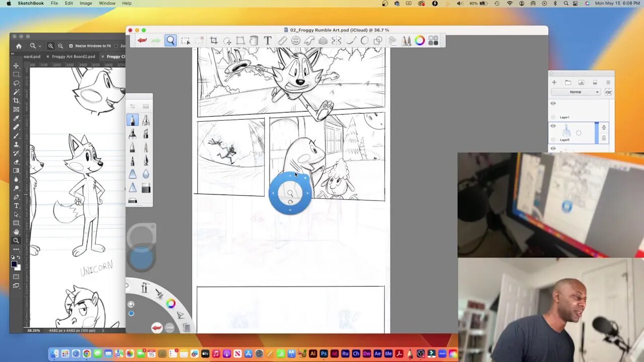Add an image layer in Layer Editor

tap(581, 82)
